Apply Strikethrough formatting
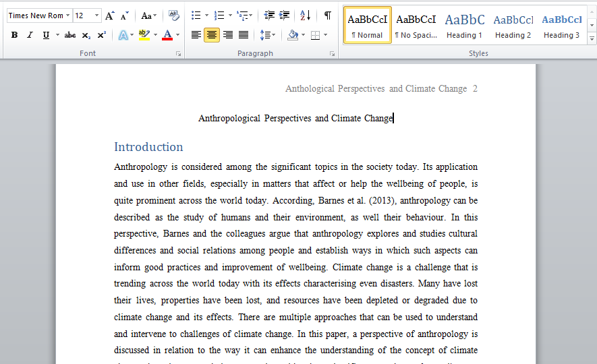Screen dimensions: 597x364 [x=70, y=35]
